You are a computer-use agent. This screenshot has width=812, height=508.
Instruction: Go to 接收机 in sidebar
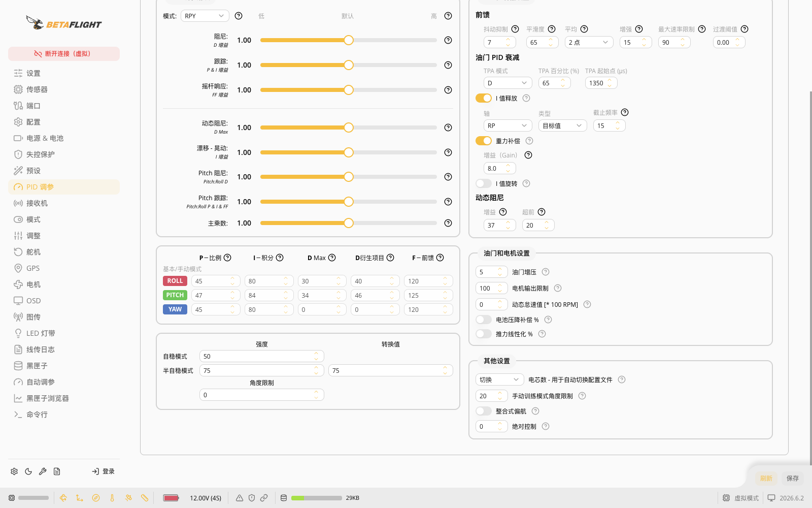point(64,203)
